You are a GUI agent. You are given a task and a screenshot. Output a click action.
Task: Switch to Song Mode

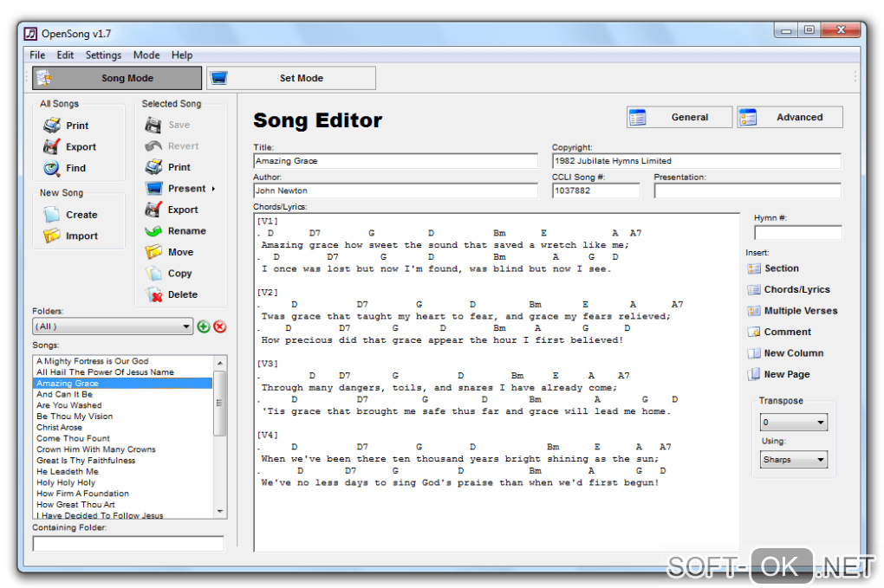coord(117,78)
